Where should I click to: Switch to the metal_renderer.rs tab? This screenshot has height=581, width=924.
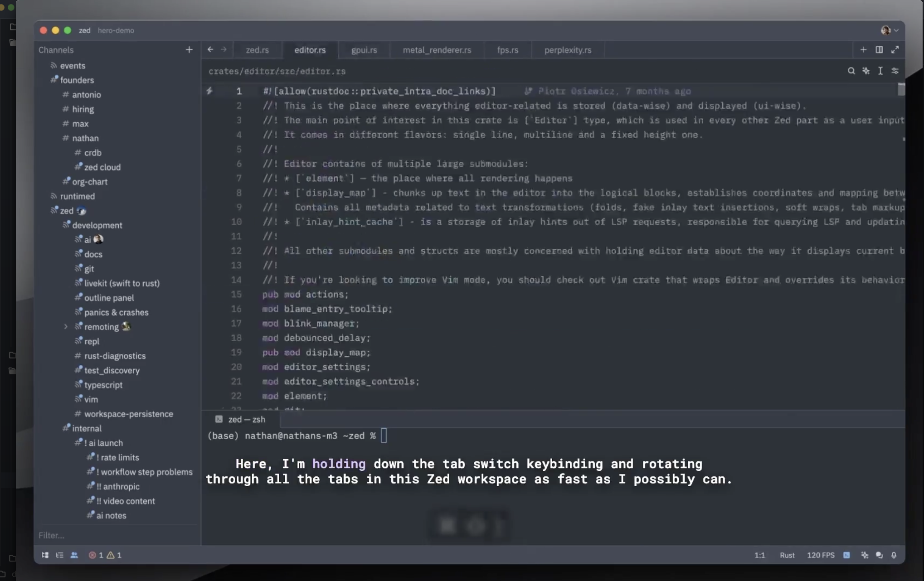click(x=437, y=50)
